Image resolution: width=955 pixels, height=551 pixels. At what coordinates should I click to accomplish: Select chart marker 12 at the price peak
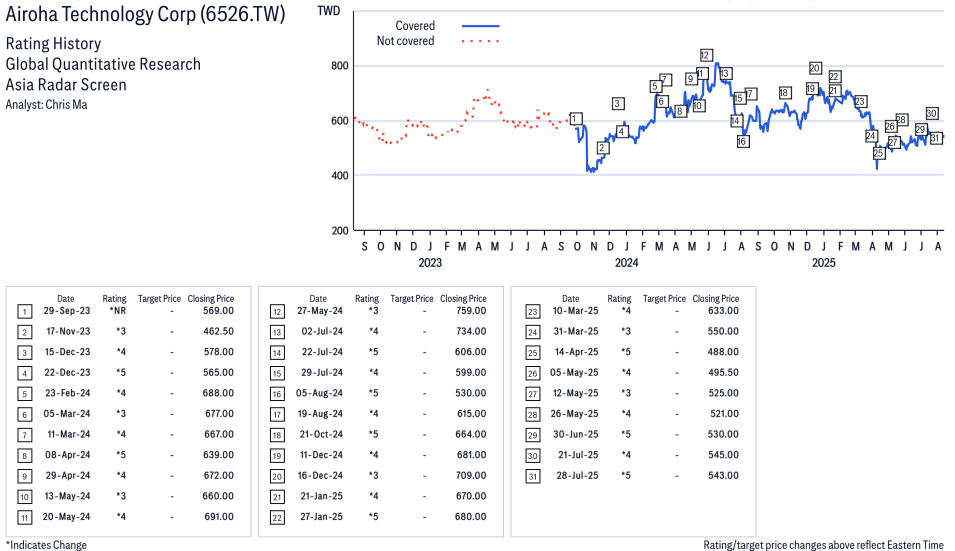tap(705, 55)
